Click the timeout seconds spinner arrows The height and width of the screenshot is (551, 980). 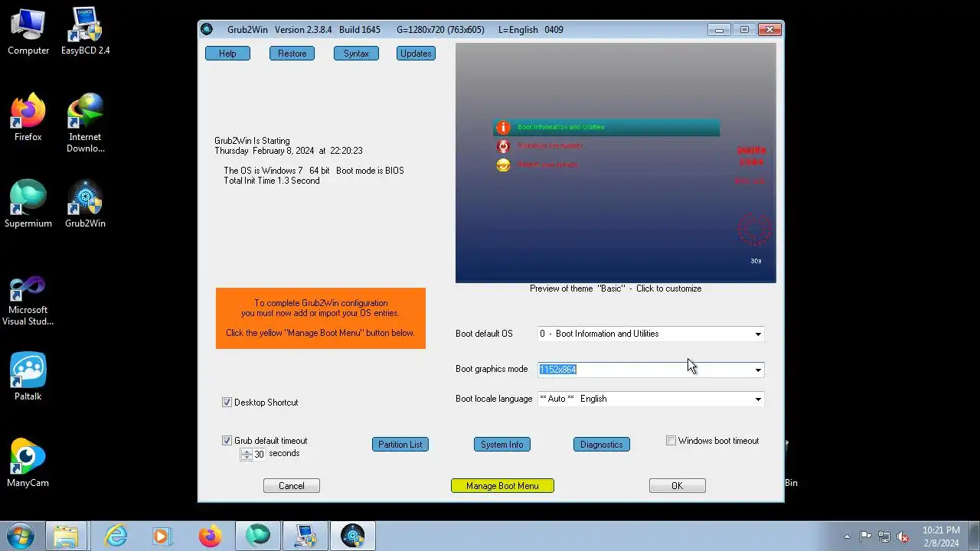coord(247,455)
